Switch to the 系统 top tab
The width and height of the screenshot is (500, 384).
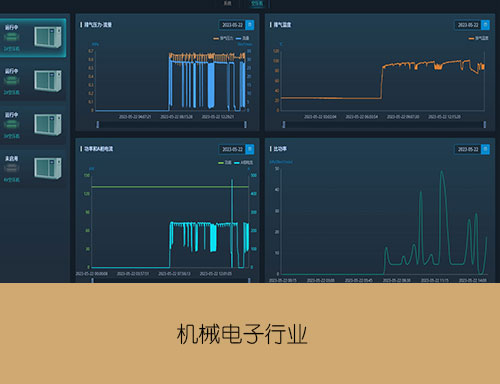(x=227, y=3)
